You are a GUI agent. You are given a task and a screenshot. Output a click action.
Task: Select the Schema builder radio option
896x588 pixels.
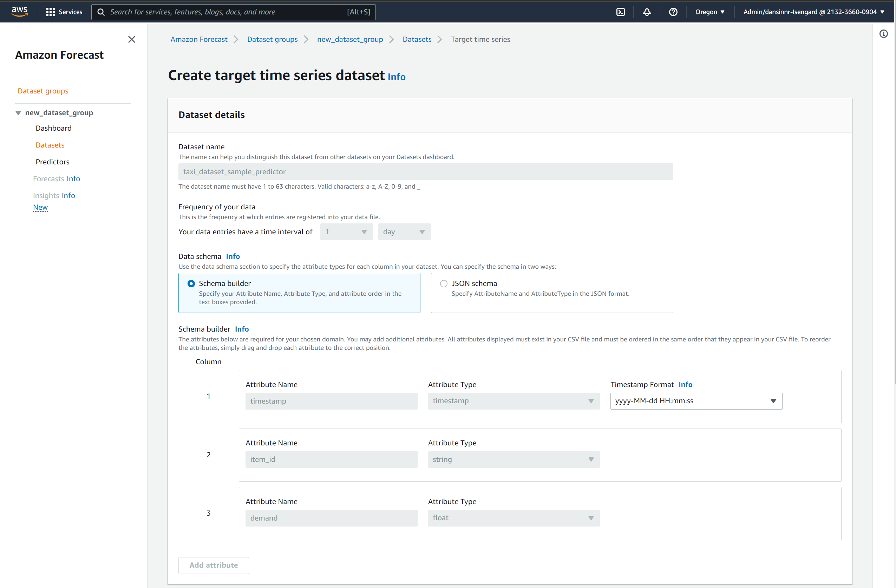(191, 283)
